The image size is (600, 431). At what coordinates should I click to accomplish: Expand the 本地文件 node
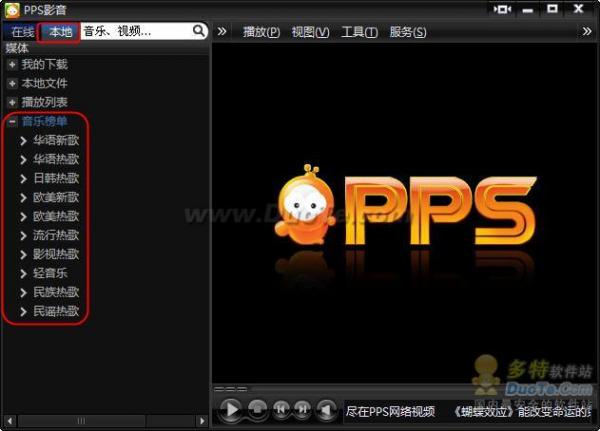coord(12,83)
